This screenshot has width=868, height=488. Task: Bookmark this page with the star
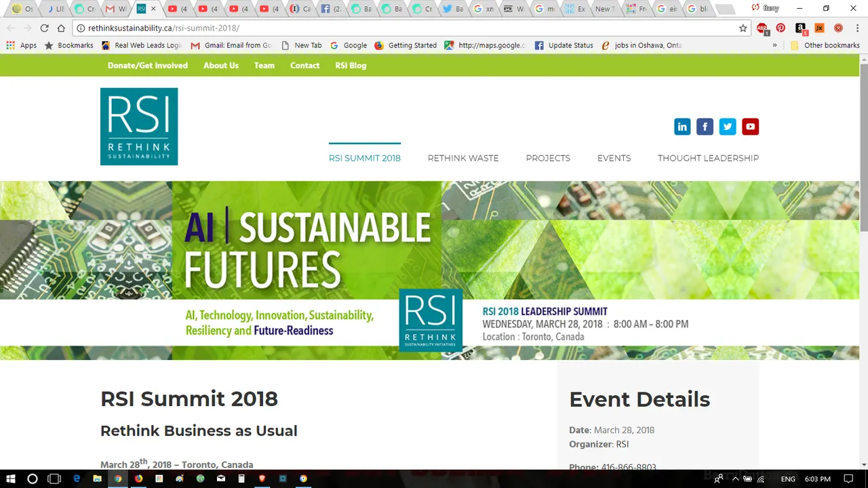point(743,28)
